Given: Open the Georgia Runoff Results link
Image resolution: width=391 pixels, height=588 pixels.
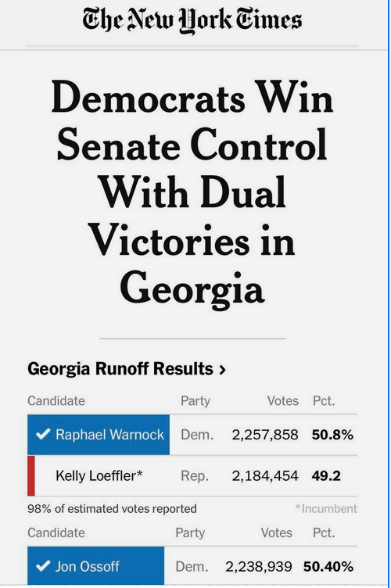Looking at the screenshot, I should (x=127, y=368).
